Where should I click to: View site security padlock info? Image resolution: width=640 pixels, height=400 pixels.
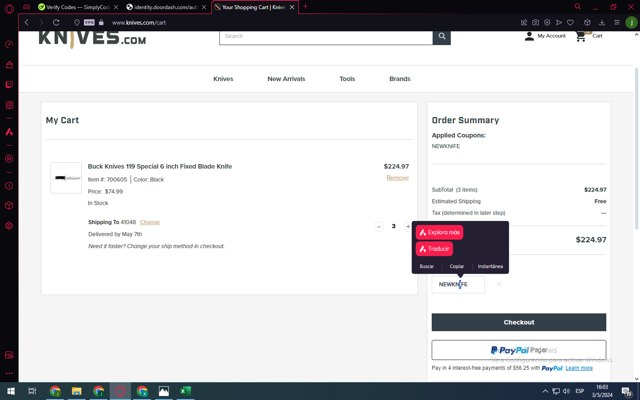coord(101,22)
